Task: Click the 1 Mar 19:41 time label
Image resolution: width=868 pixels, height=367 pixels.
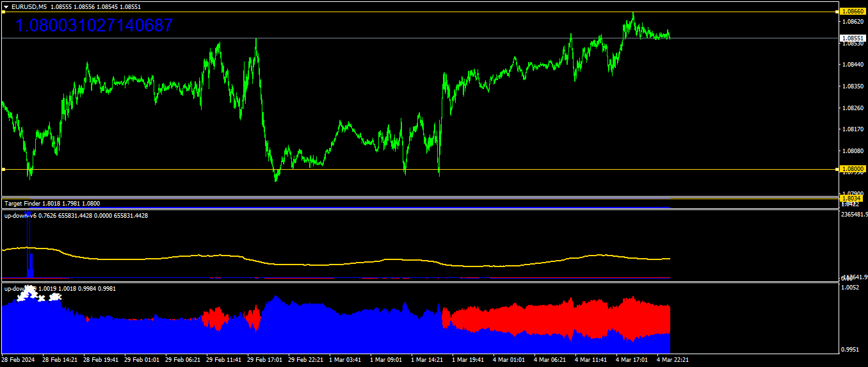Action: point(469,361)
